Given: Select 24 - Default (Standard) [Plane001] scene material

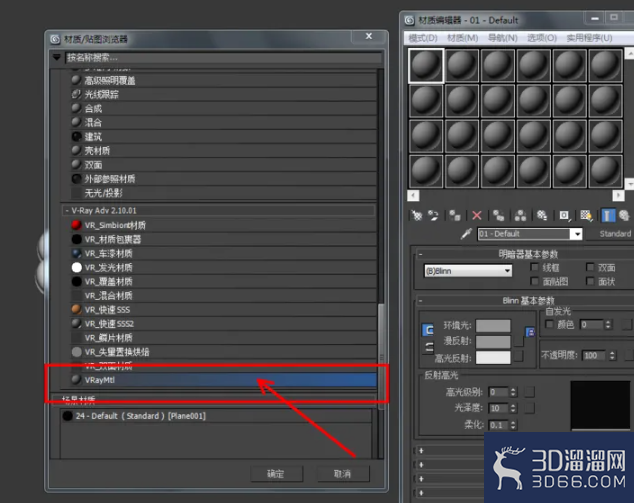Looking at the screenshot, I should (x=216, y=416).
